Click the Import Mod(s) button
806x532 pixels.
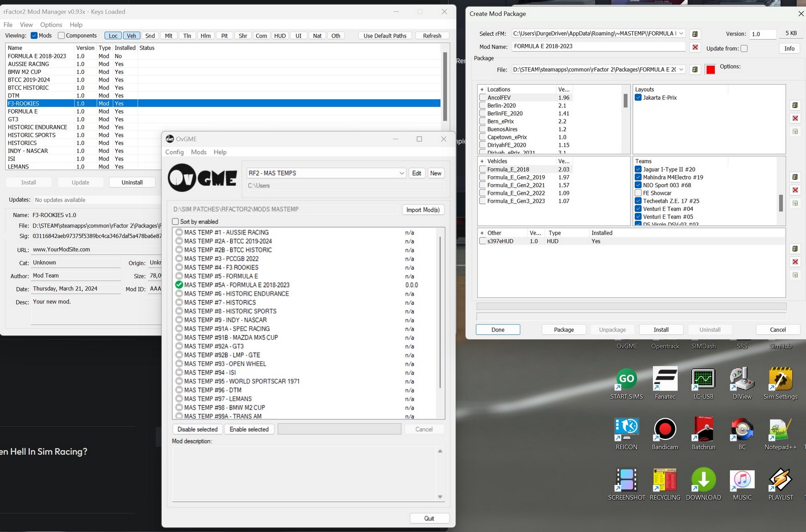tap(423, 210)
